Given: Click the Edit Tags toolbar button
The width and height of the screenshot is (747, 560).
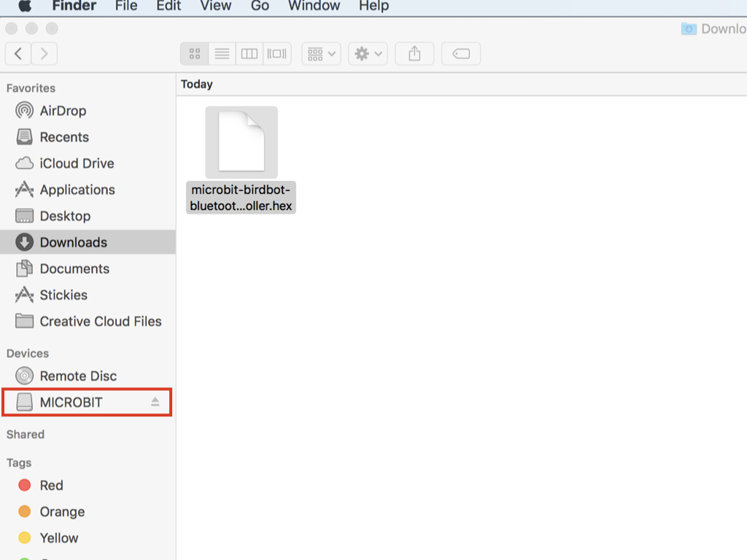Looking at the screenshot, I should click(x=461, y=53).
